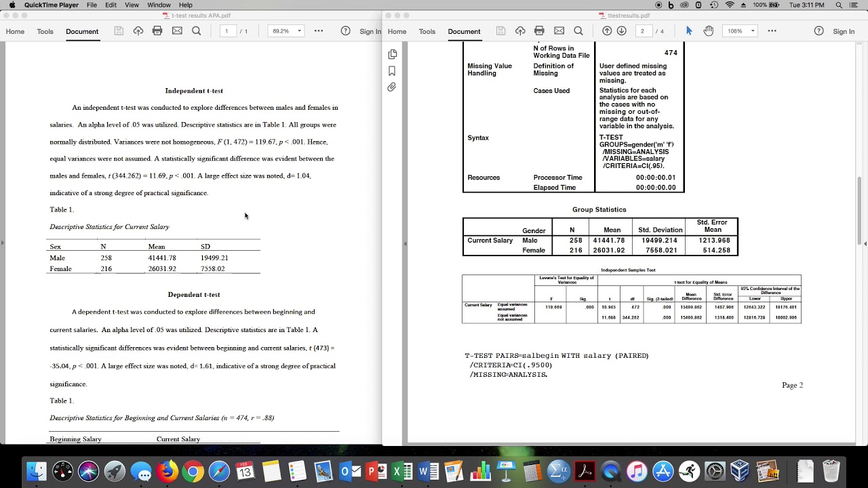Click the 'Group Statistics' table title
This screenshot has height=488, width=868.
pos(599,209)
